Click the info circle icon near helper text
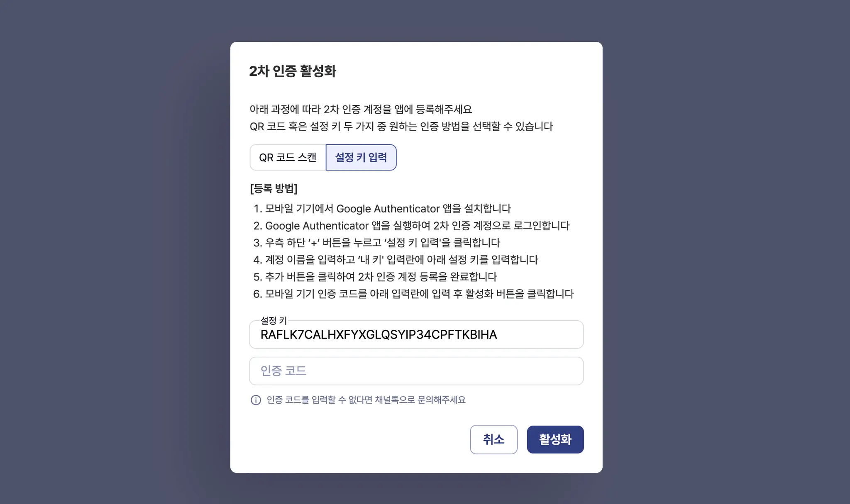 256,400
